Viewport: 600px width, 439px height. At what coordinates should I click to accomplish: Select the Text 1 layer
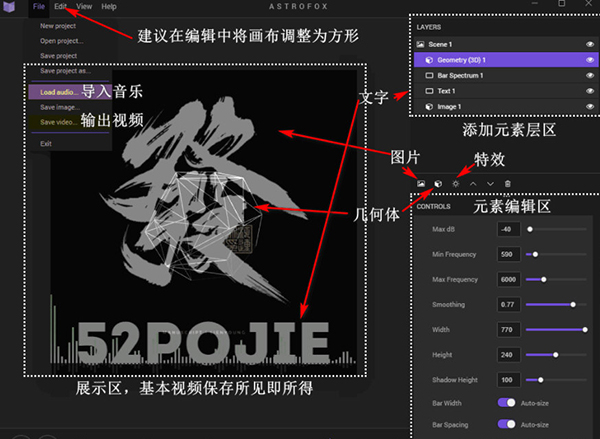point(452,91)
